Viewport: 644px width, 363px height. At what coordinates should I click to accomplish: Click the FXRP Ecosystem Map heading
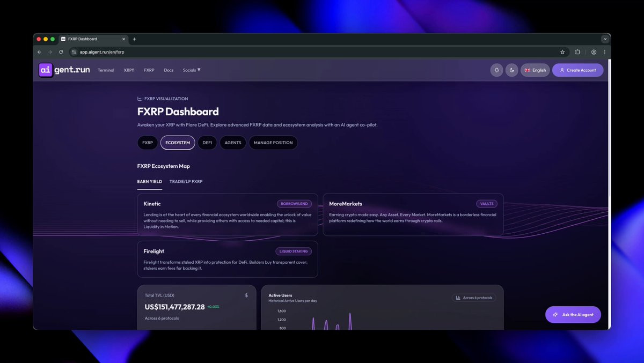[164, 166]
